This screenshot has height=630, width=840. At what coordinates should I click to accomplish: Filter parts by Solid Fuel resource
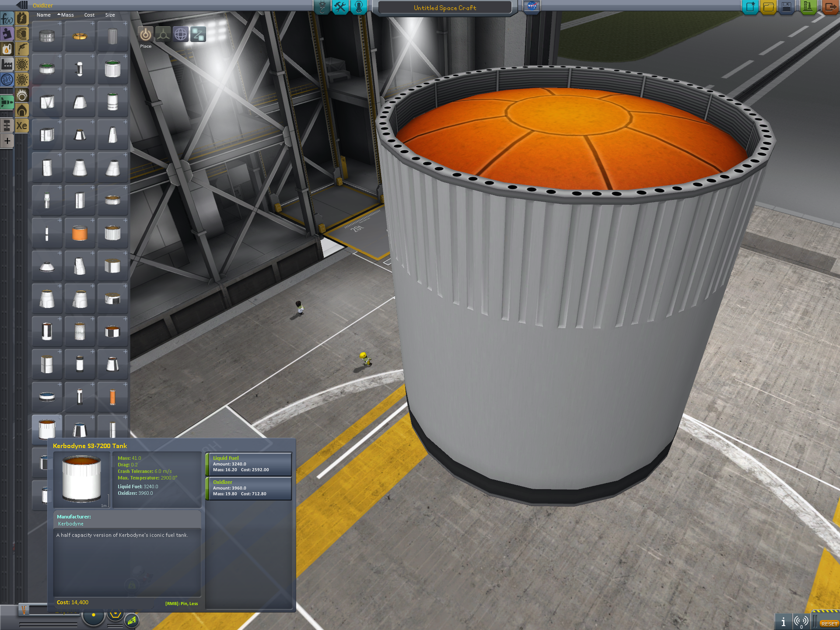(x=22, y=110)
